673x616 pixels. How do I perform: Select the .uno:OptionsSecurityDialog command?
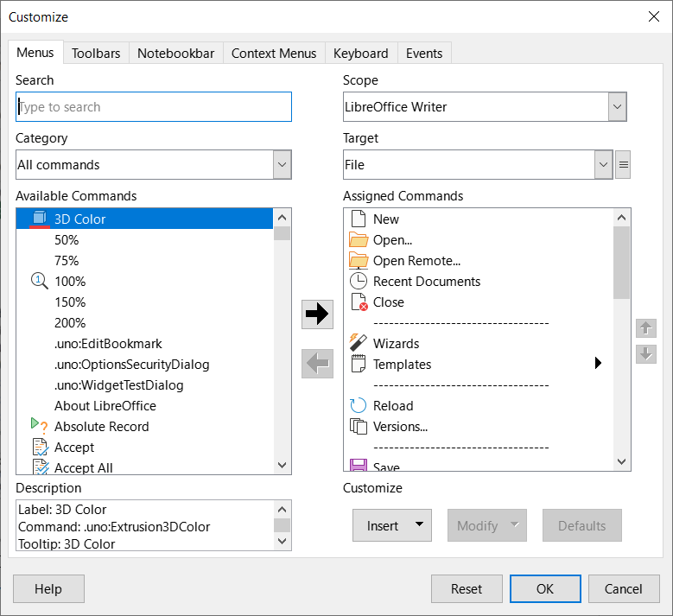(144, 364)
